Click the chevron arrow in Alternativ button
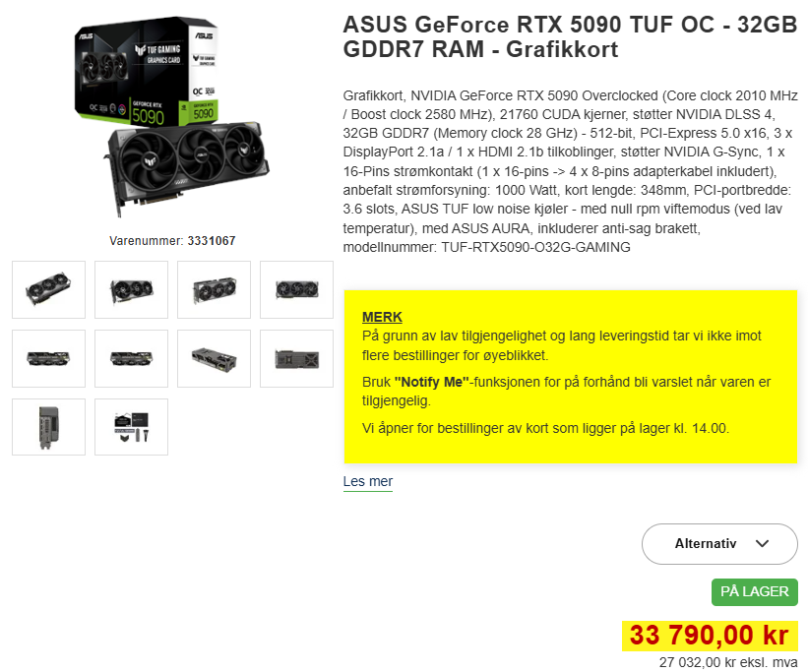808x672 pixels. pos(762,544)
